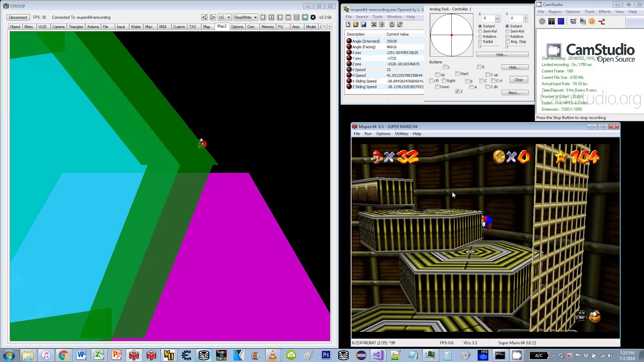Screen dimensions: 644x362
Task: Click the Z pos value -1528.1831054​6875
Action: (403, 64)
